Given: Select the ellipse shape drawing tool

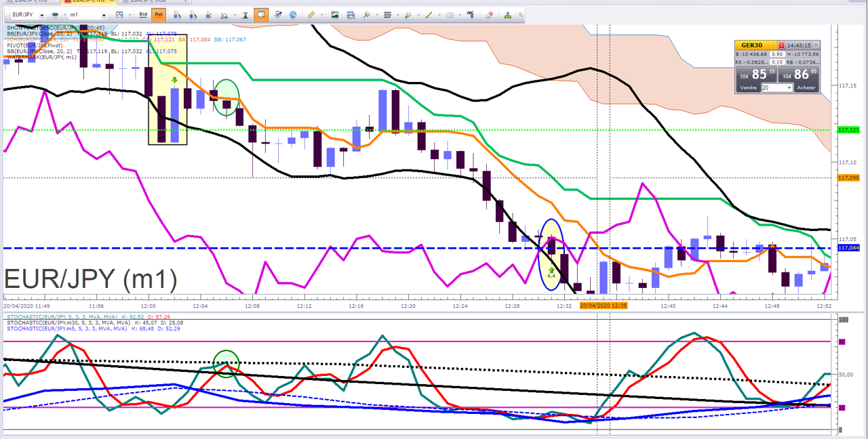Looking at the screenshot, I should (x=450, y=15).
